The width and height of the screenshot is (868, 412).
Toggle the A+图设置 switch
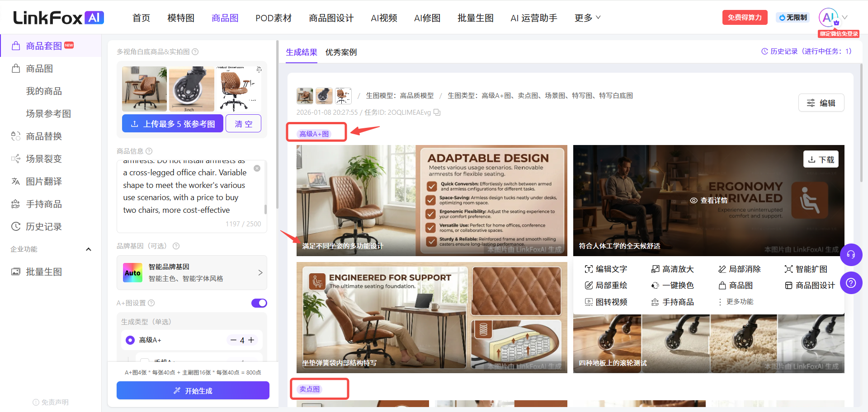tap(259, 303)
